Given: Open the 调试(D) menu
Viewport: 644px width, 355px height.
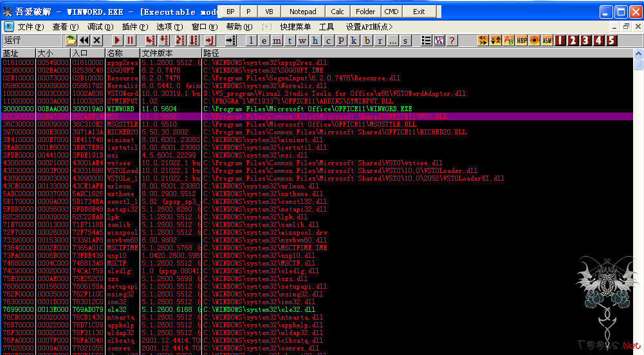Looking at the screenshot, I should click(100, 27).
